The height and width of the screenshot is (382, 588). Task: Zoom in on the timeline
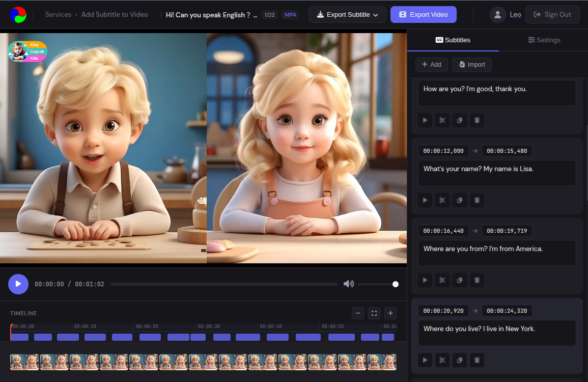[390, 313]
